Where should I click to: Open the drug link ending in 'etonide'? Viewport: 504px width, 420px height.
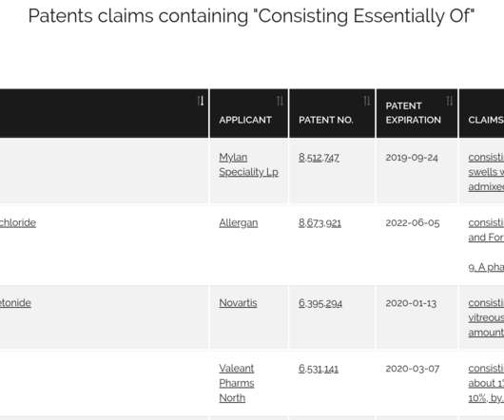[x=15, y=303]
